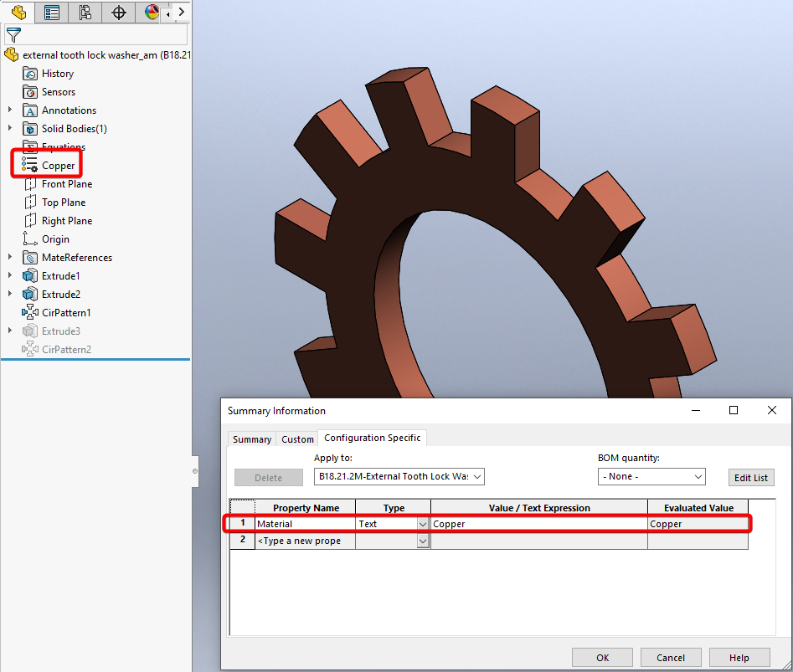Image resolution: width=793 pixels, height=672 pixels.
Task: Show next manager tabs with right arrow
Action: point(182,12)
